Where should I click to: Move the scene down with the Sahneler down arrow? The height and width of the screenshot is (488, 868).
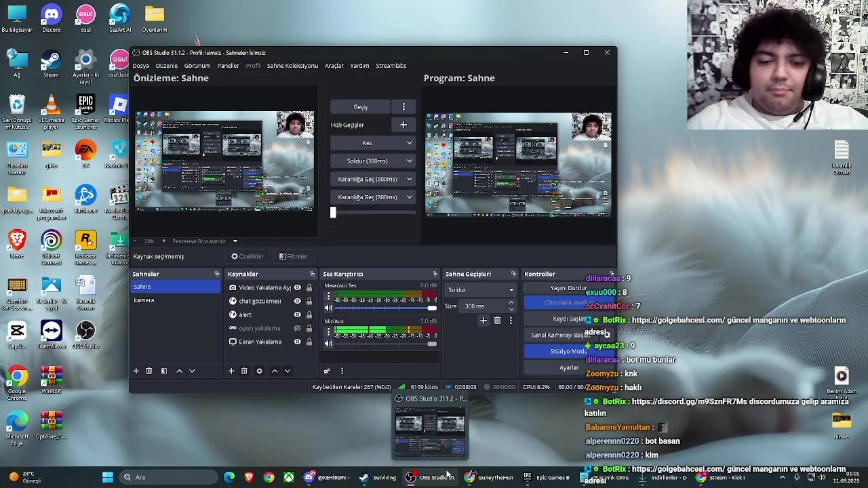(x=192, y=371)
